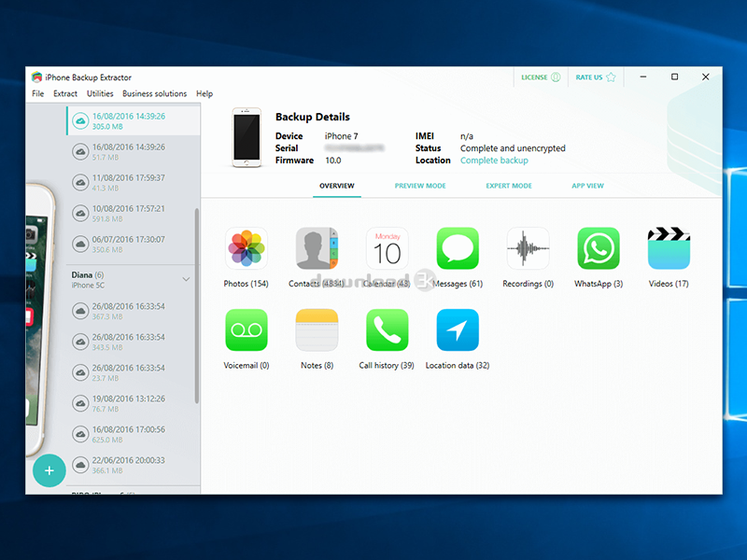Minimize the iPhone Backup Extractor window

643,77
